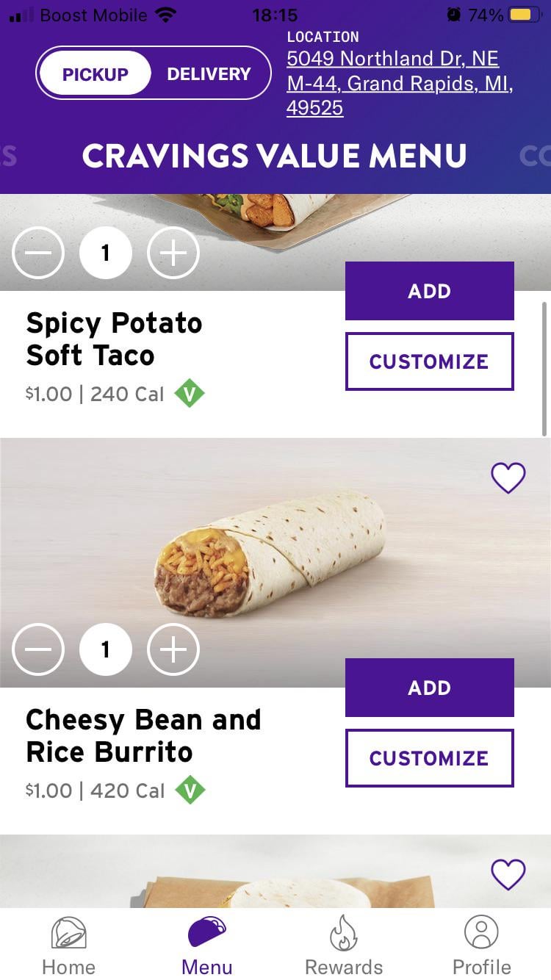Add Cheesy Bean and Rice Burrito
Image resolution: width=551 pixels, height=980 pixels.
(x=429, y=688)
